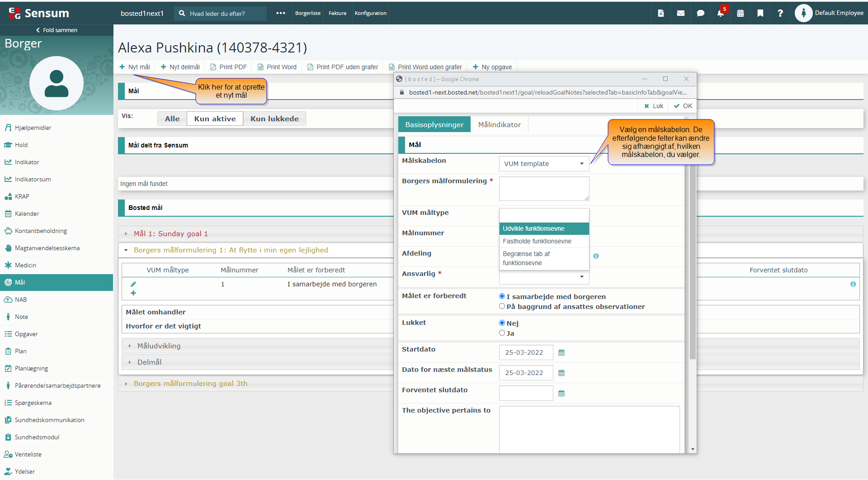
Task: Click the search magnifier icon
Action: click(182, 13)
